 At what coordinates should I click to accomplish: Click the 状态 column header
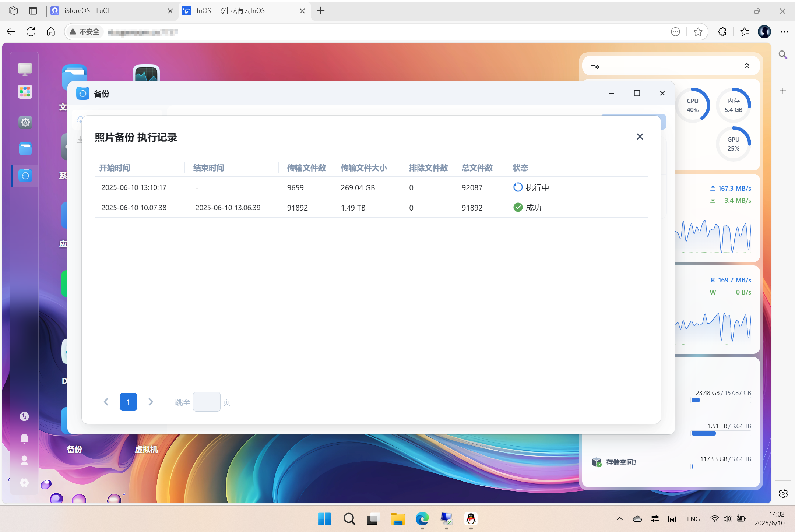click(x=520, y=168)
